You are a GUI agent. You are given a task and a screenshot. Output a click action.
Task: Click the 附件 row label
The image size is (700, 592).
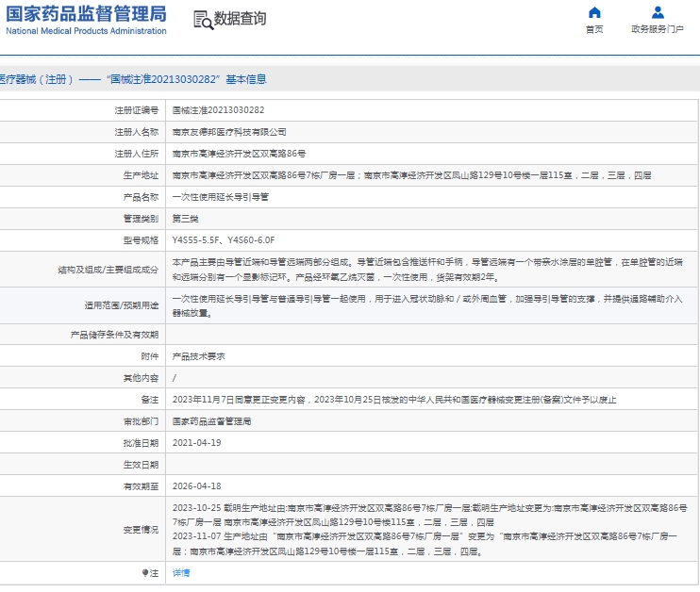150,356
